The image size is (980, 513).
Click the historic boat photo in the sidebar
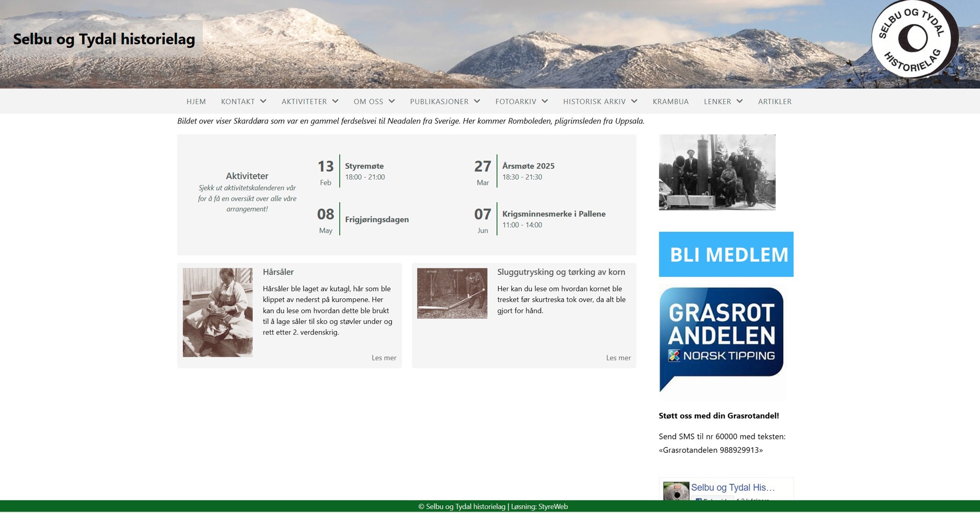716,172
